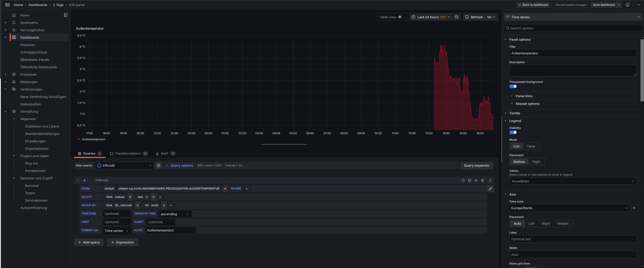644x268 pixels.
Task: Toggle the sidebar dock icon next to Home
Action: click(x=65, y=15)
